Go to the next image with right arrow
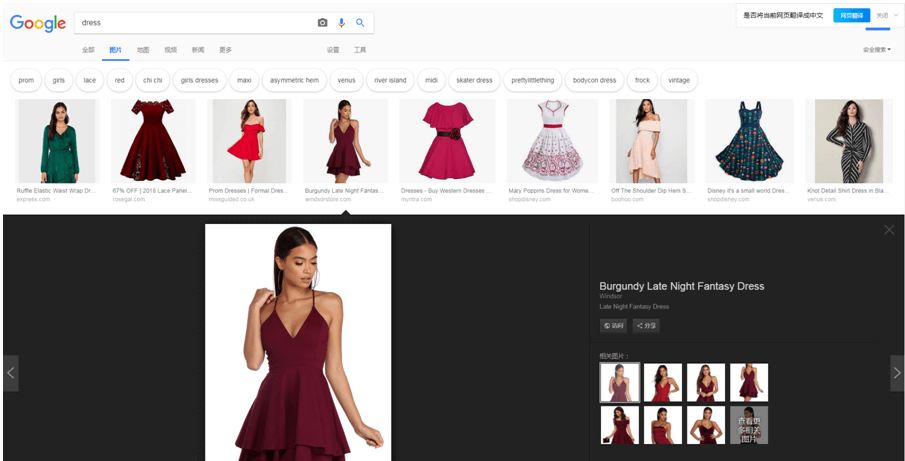Screen dimensions: 905x461 pyautogui.click(x=897, y=373)
